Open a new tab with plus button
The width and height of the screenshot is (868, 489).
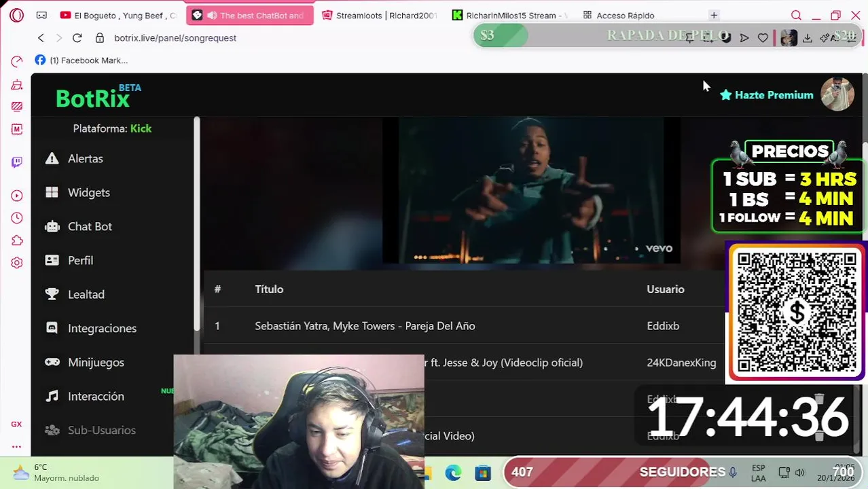point(714,15)
